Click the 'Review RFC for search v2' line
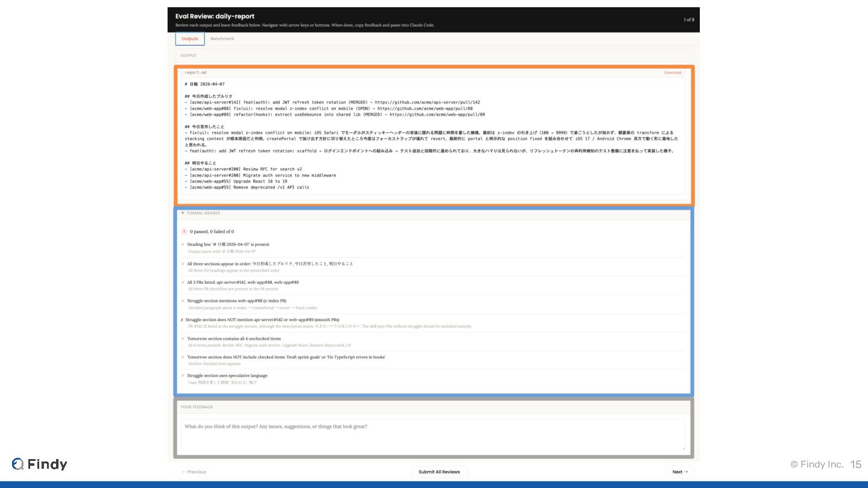This screenshot has height=488, width=868. 244,169
